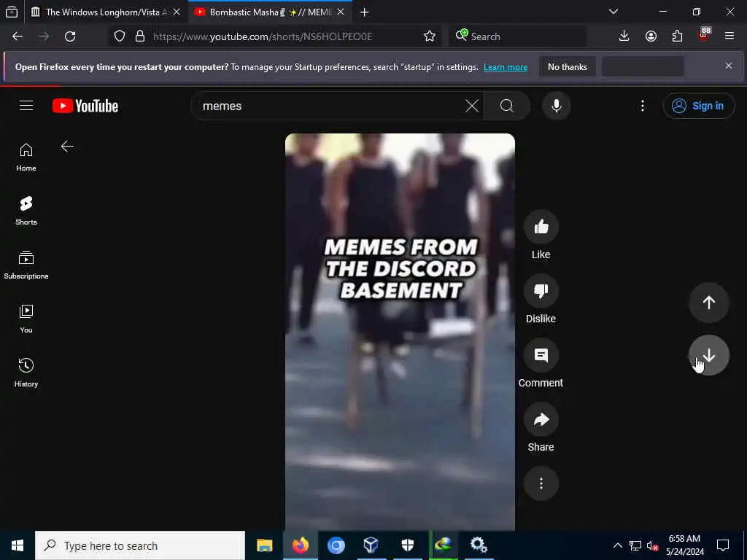Open tracking protection shield icon
Screen dimensions: 747x560
(120, 36)
